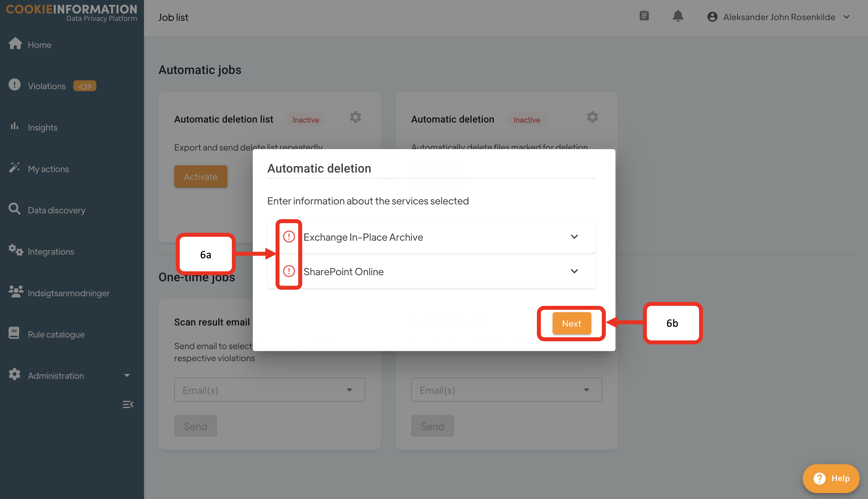Open the notifications bell

tap(678, 16)
